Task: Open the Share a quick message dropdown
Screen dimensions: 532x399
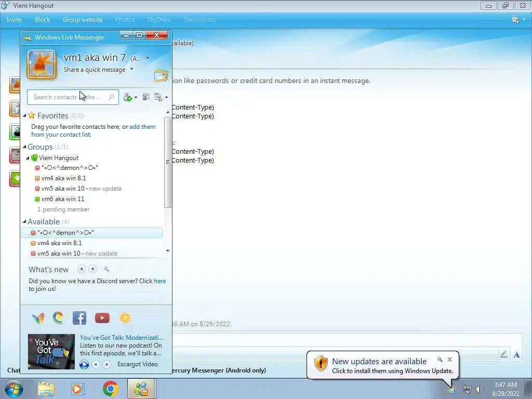Action: click(131, 69)
